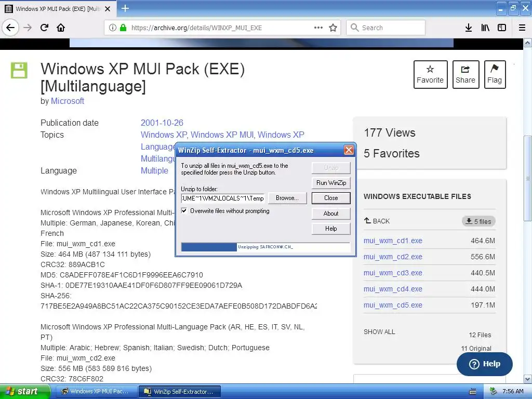Click the tray icon beside the clock
The width and height of the screenshot is (532, 399).
[494, 391]
